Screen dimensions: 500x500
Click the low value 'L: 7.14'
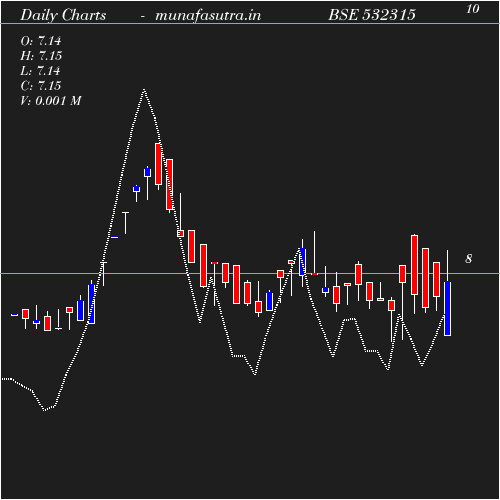pos(41,71)
